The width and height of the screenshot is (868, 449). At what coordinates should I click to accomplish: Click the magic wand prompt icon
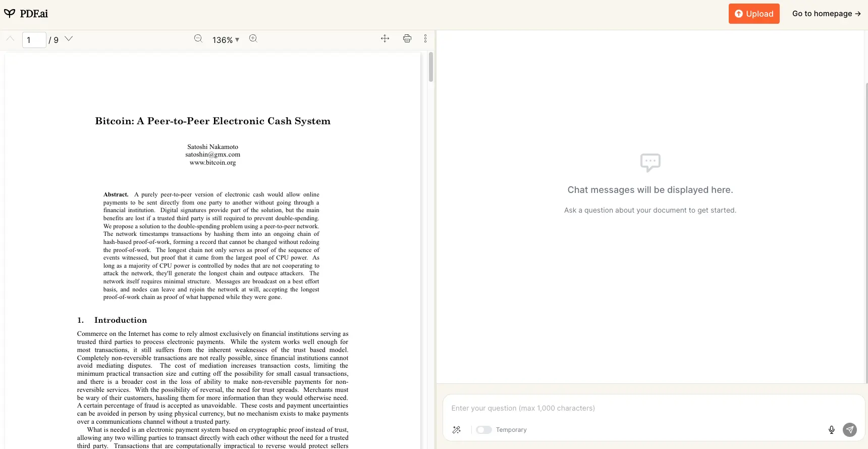[457, 430]
